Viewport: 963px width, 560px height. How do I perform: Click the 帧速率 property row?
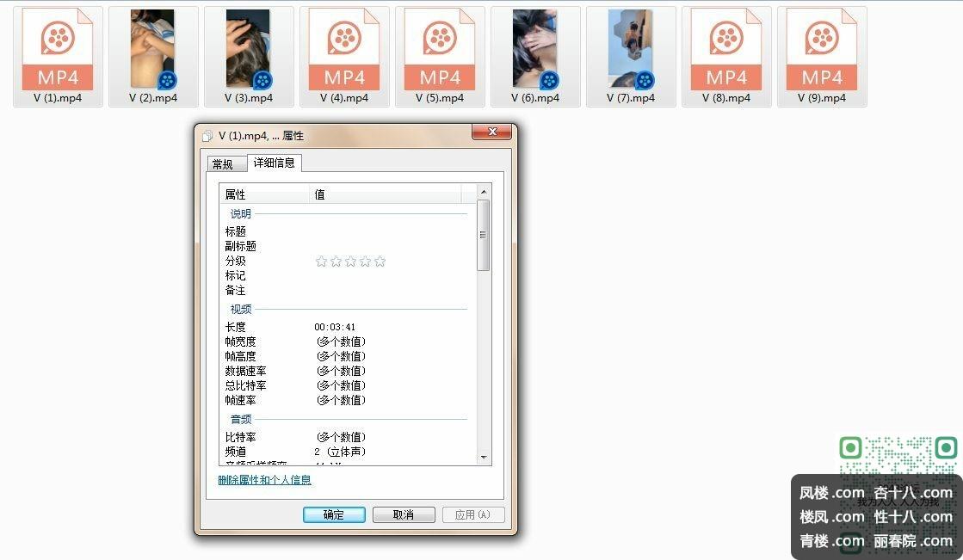pyautogui.click(x=344, y=401)
